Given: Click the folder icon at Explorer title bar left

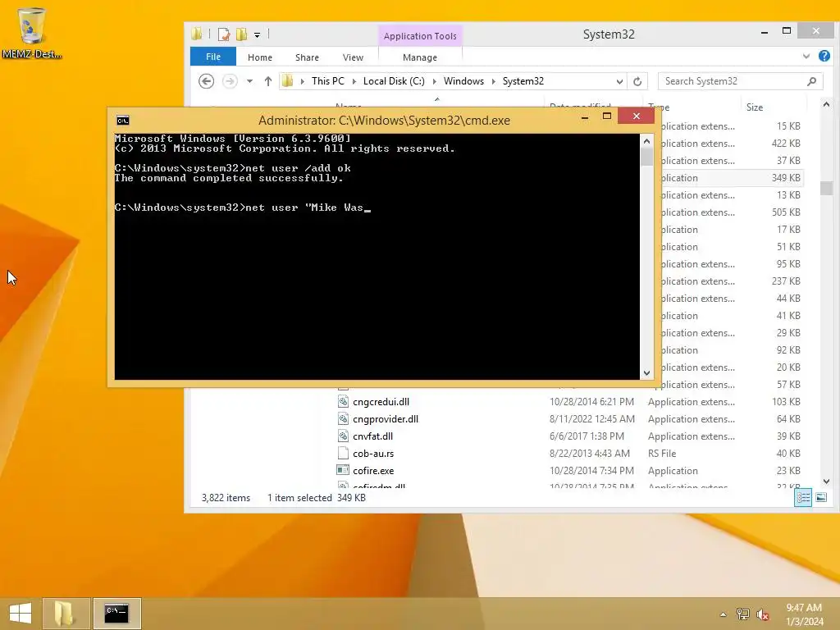Looking at the screenshot, I should (197, 34).
